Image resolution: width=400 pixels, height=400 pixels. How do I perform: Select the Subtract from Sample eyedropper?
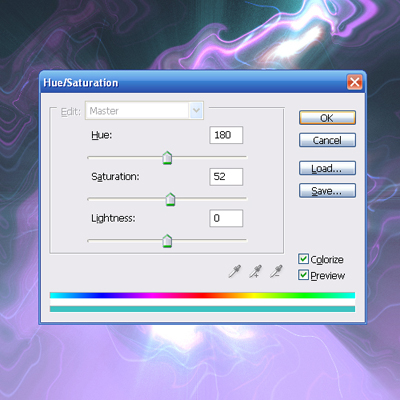click(x=276, y=271)
